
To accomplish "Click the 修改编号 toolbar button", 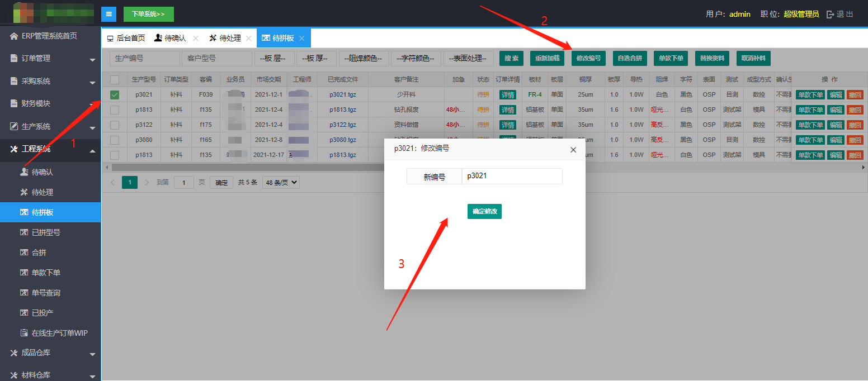I will pos(588,59).
